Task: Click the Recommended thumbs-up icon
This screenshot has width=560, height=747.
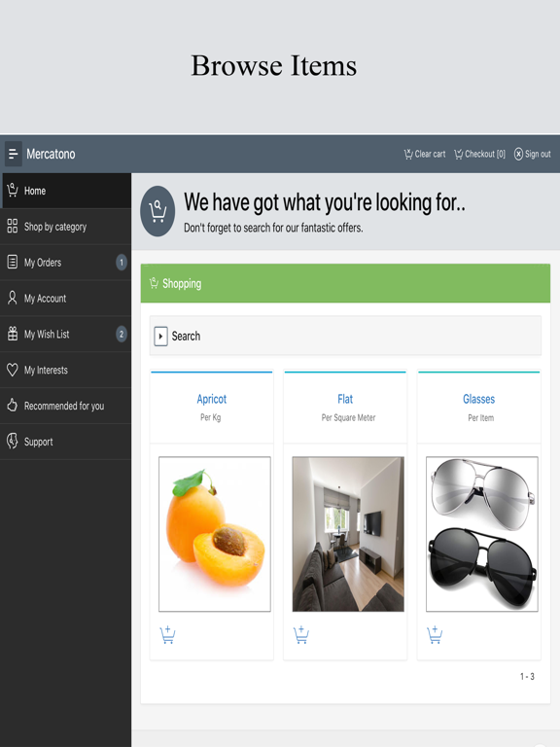Action: pos(13,405)
